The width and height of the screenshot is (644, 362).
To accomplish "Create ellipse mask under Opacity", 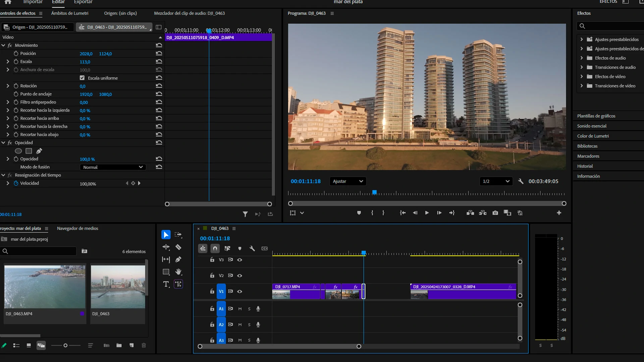I will click(18, 151).
